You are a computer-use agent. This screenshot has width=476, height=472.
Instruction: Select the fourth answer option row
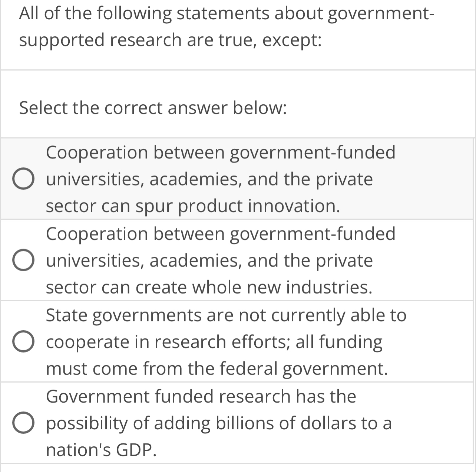237,423
